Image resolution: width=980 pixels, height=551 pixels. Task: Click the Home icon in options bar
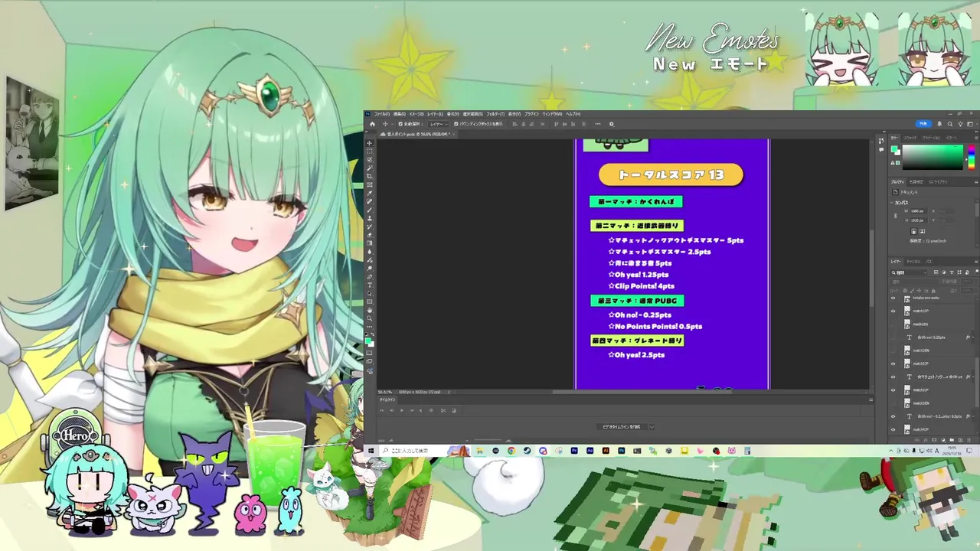(372, 124)
